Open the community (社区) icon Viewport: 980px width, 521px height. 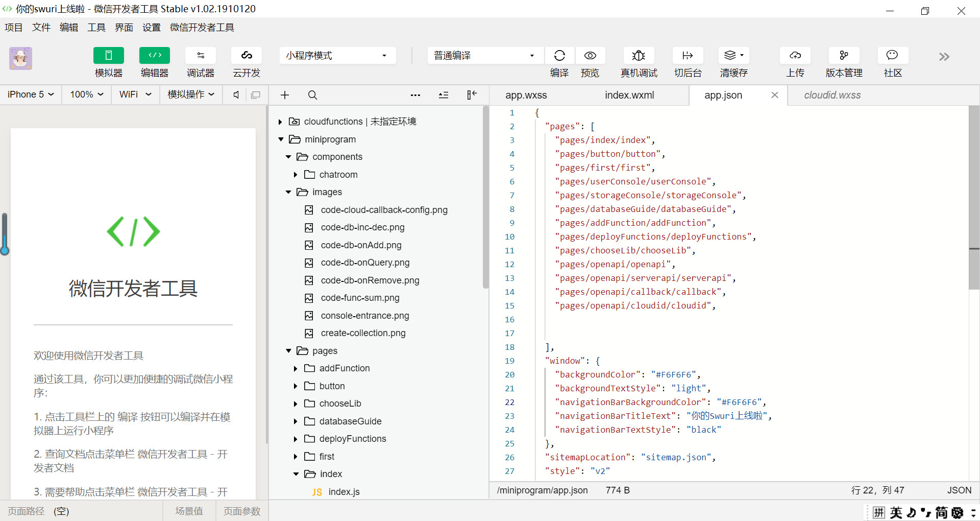pyautogui.click(x=892, y=56)
